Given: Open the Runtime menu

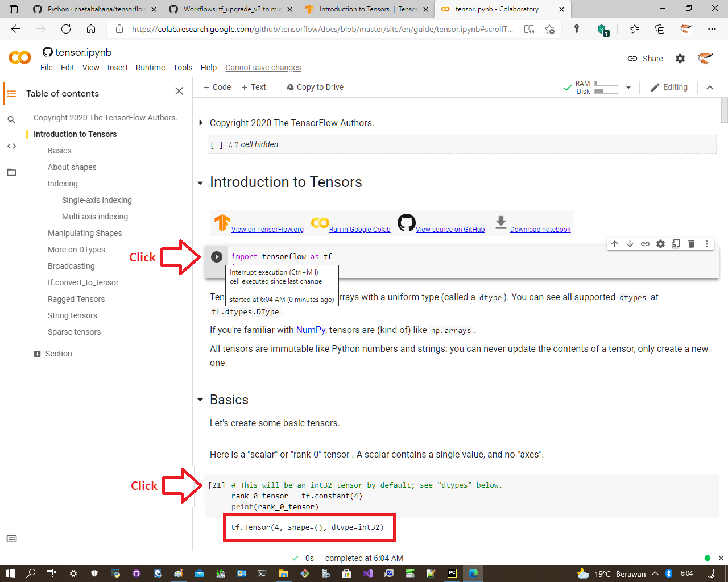Looking at the screenshot, I should (150, 68).
